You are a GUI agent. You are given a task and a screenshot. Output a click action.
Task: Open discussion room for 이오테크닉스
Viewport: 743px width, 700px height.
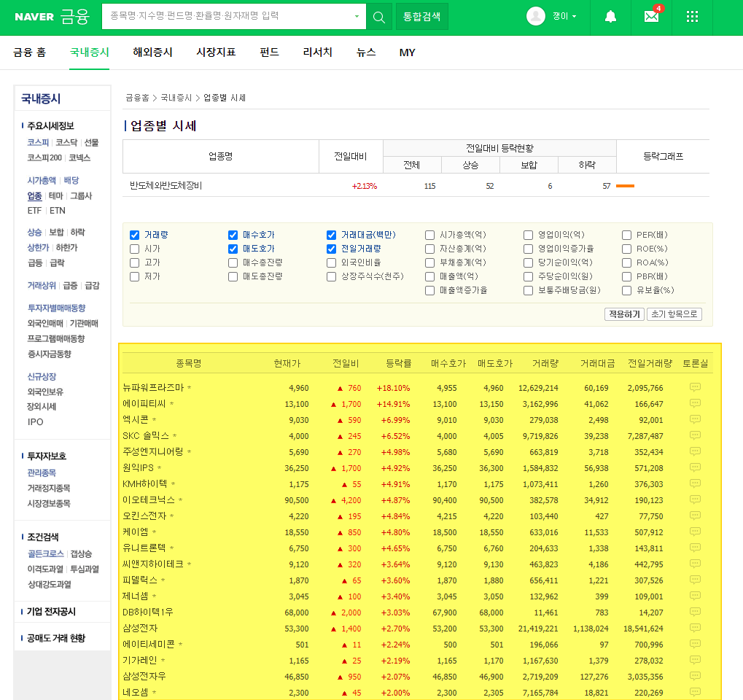coord(695,500)
